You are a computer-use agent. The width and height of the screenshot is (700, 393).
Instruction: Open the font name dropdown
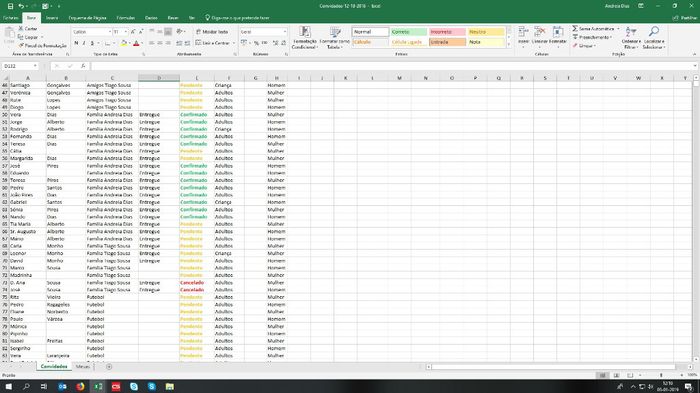tap(109, 32)
